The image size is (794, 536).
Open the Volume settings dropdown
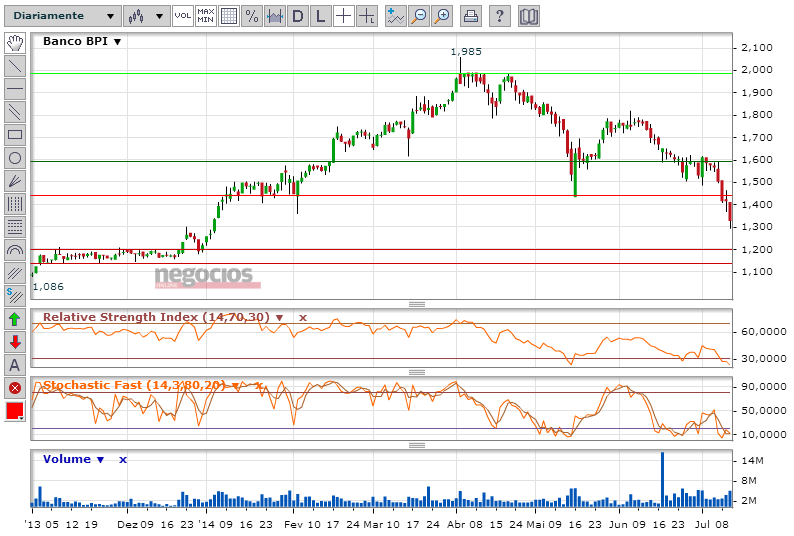[x=100, y=460]
